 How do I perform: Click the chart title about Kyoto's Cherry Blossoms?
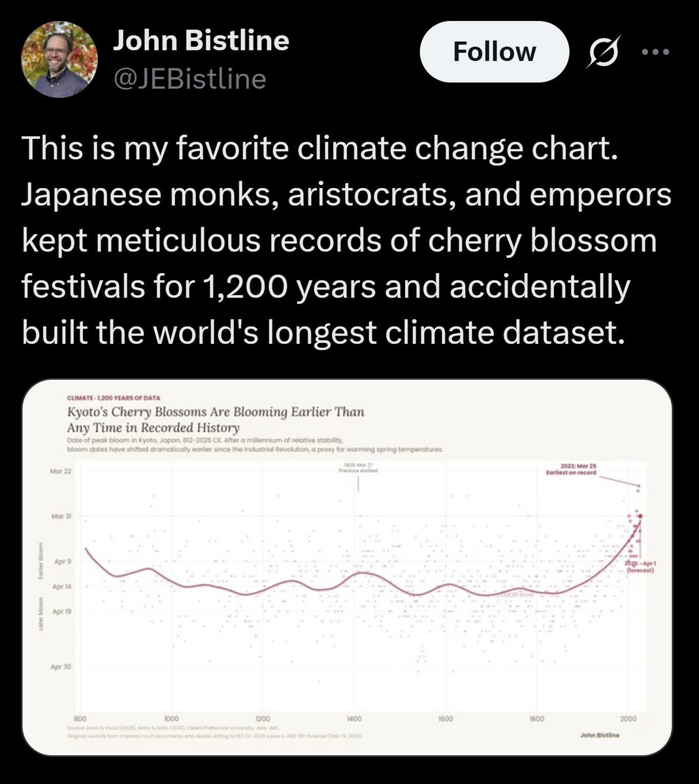coord(216,419)
